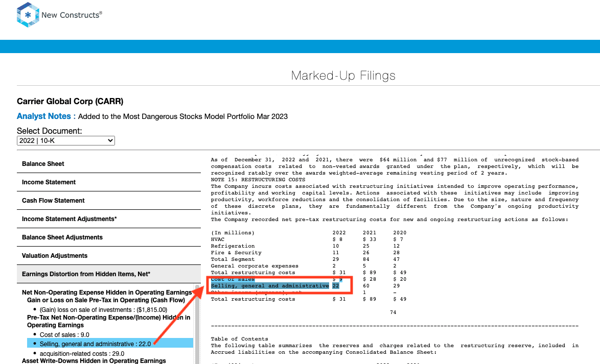Click the 2021 column header in table

370,232
